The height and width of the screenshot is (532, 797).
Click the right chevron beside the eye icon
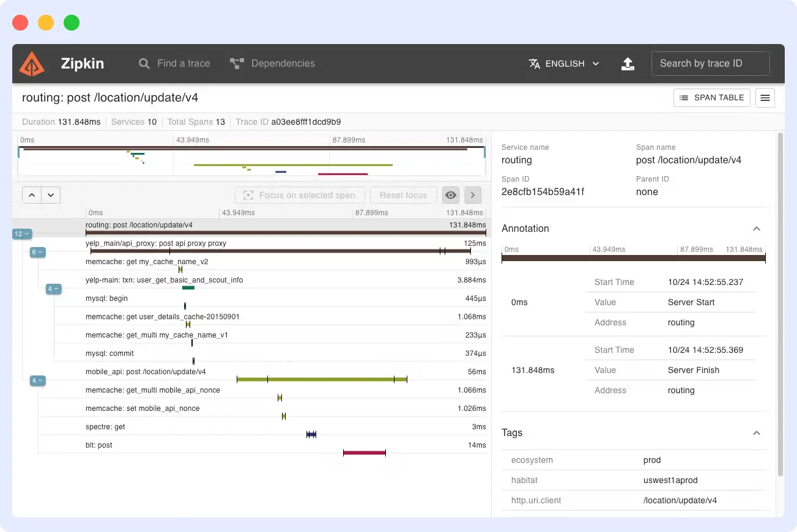(x=472, y=194)
